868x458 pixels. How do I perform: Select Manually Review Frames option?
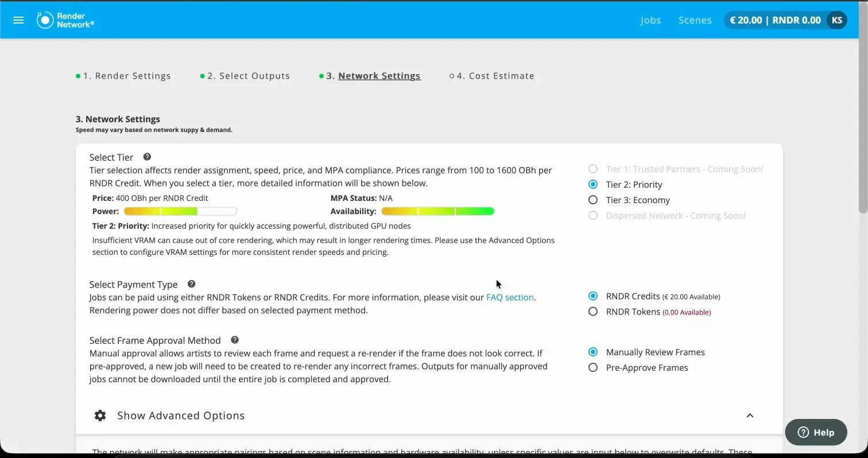tap(593, 352)
